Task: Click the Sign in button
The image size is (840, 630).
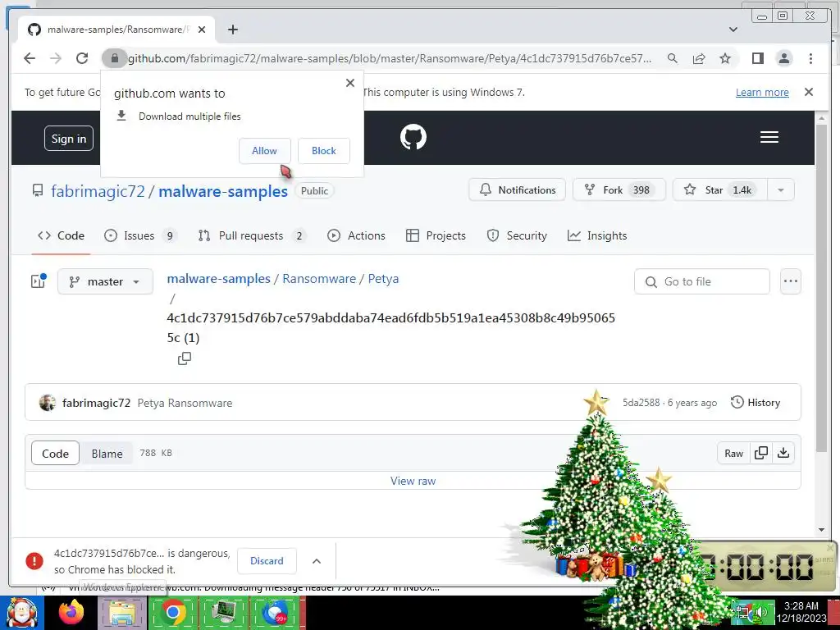Action: pos(69,139)
